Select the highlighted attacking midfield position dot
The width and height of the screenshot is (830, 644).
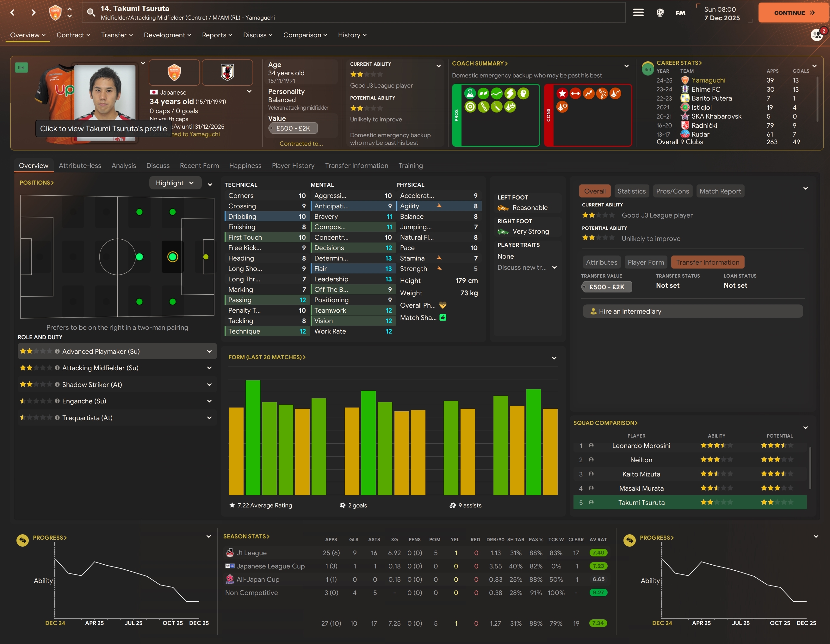[x=172, y=257]
